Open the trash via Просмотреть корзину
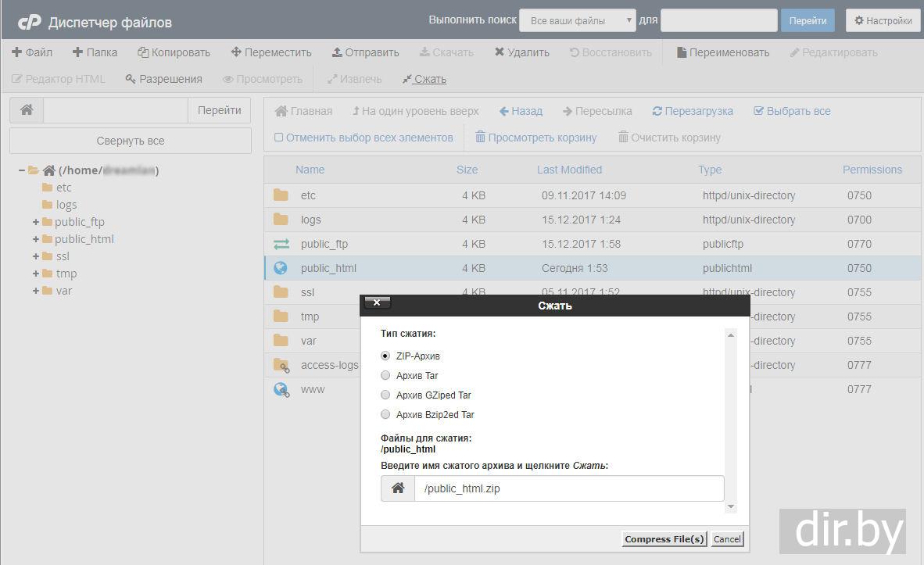This screenshot has height=565, width=924. point(536,138)
